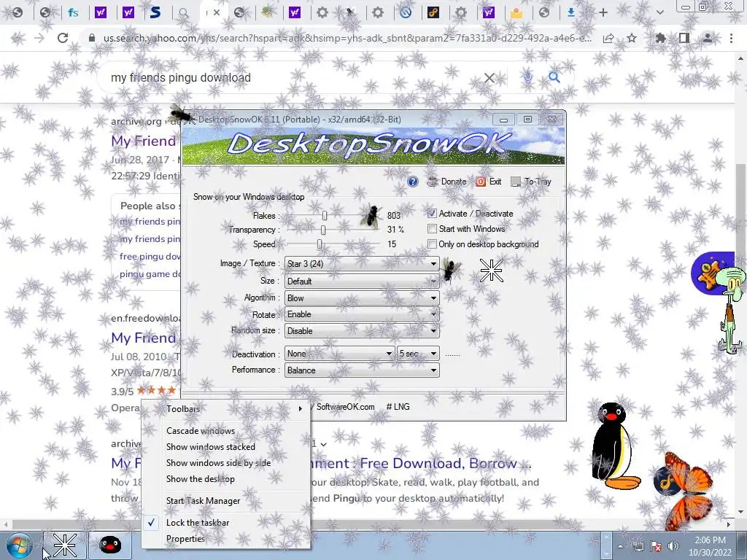Select Show windows side by side
The image size is (747, 560).
pos(218,463)
